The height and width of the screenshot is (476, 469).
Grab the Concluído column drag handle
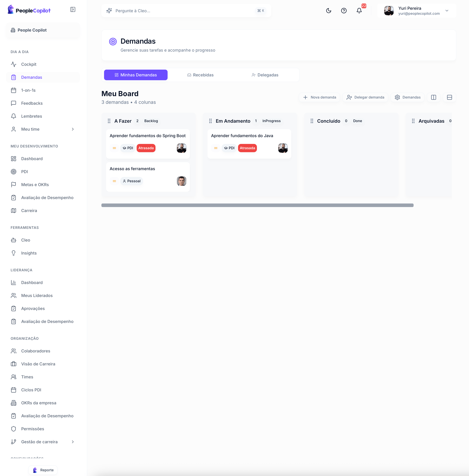pos(312,121)
